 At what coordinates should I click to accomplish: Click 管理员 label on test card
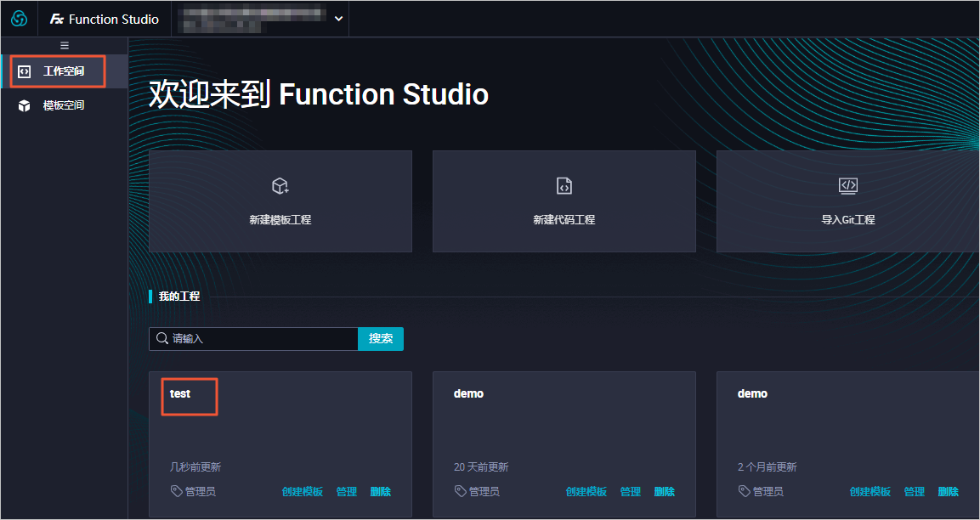(201, 492)
